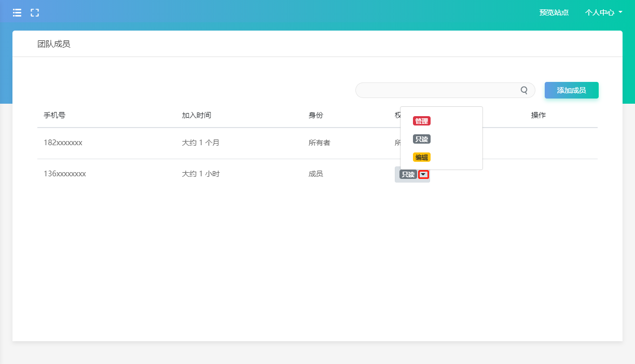Expand the 个人中心 dropdown

pyautogui.click(x=603, y=12)
